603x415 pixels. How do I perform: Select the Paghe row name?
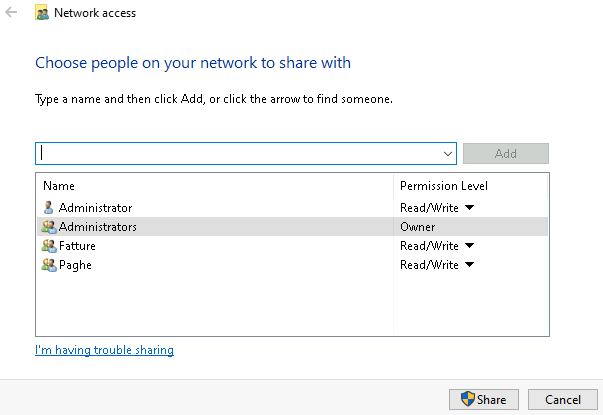click(75, 265)
